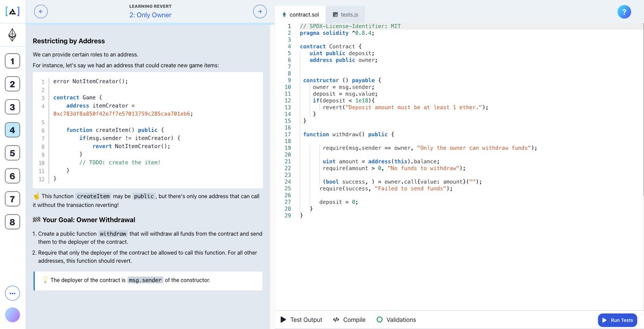Advance with the right arrow button
The width and height of the screenshot is (644, 329).
point(260,11)
